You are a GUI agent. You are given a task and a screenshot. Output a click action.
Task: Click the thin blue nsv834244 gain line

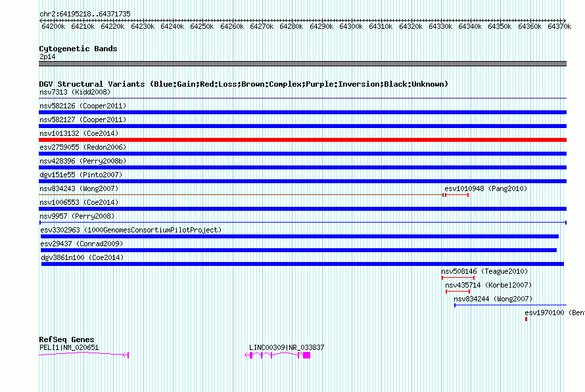click(510, 305)
